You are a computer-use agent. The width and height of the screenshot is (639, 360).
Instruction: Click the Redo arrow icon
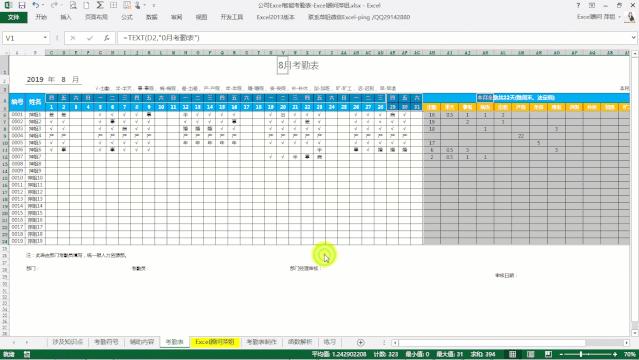coord(54,5)
